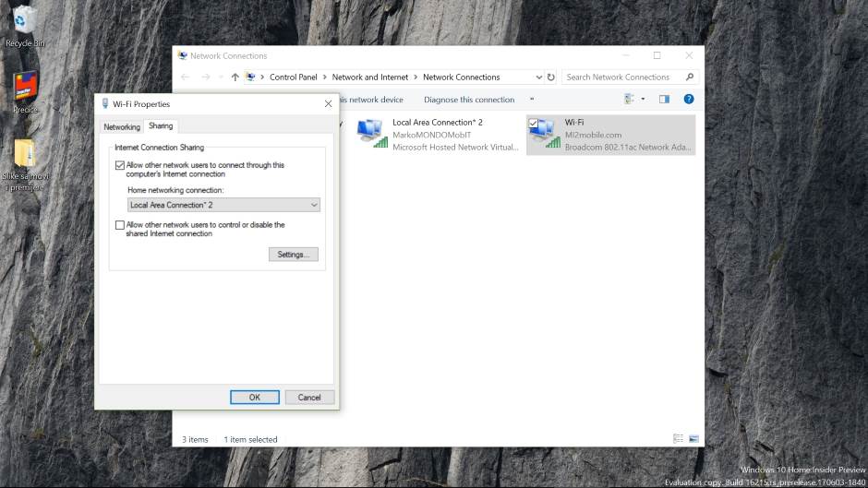Image resolution: width=868 pixels, height=488 pixels.
Task: Expand the address bar history dropdown
Action: (x=538, y=77)
